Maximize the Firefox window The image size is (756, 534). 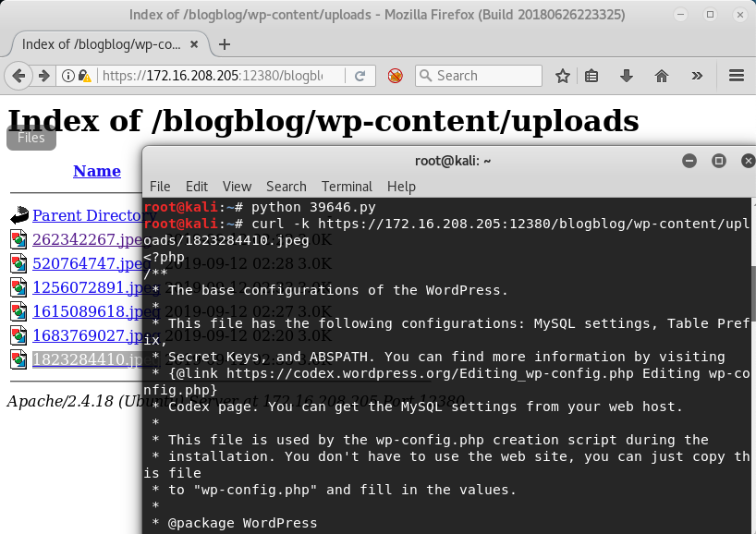(x=710, y=15)
